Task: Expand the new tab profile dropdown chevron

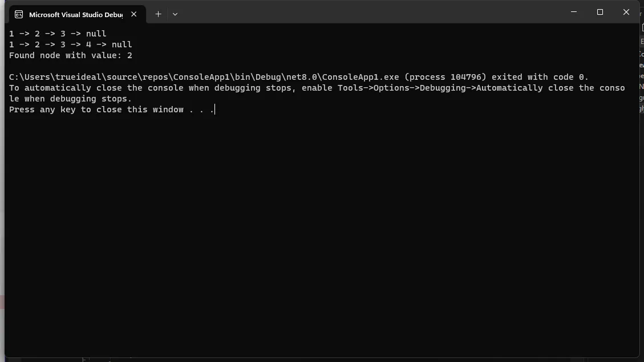Action: pos(175,14)
